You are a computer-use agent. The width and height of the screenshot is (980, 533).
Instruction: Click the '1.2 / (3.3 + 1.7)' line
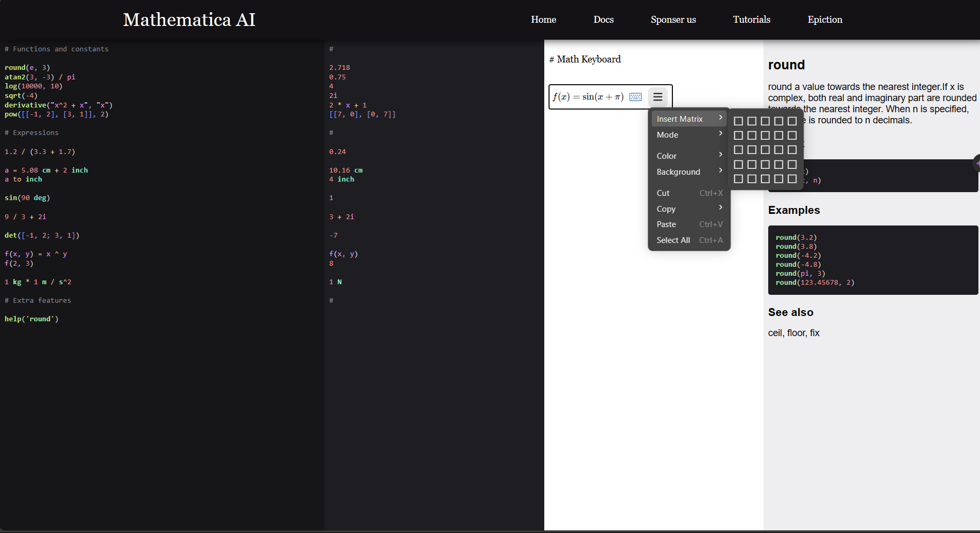click(40, 152)
